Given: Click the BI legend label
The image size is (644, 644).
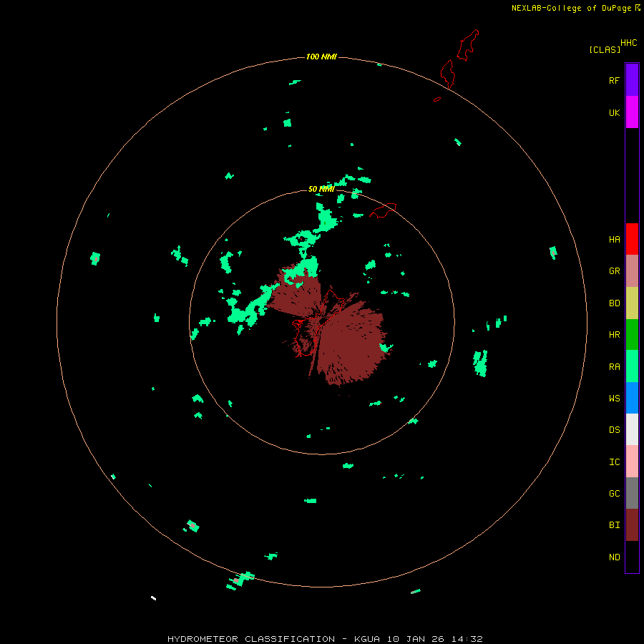Looking at the screenshot, I should click(614, 525).
